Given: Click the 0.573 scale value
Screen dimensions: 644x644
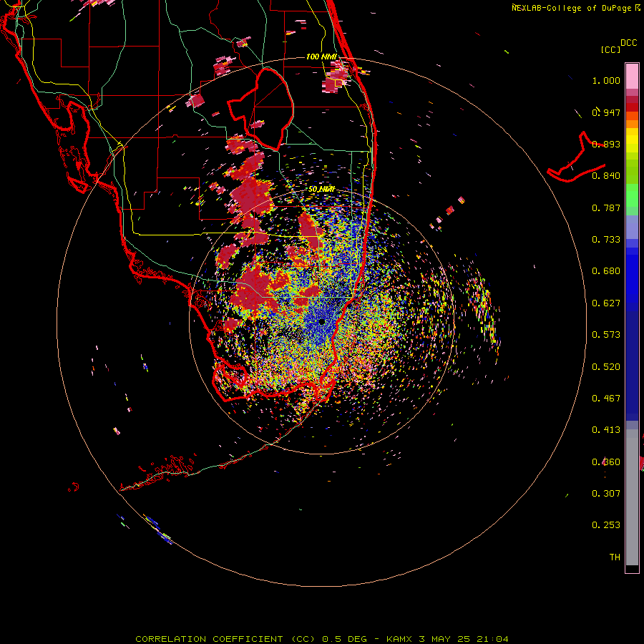Looking at the screenshot, I should 606,335.
